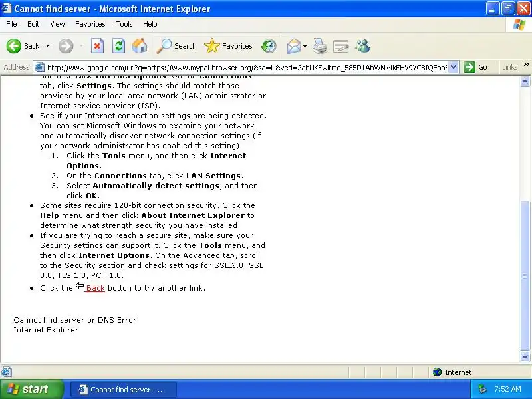The width and height of the screenshot is (532, 399).
Task: Open the Messenger people icon
Action: point(362,46)
